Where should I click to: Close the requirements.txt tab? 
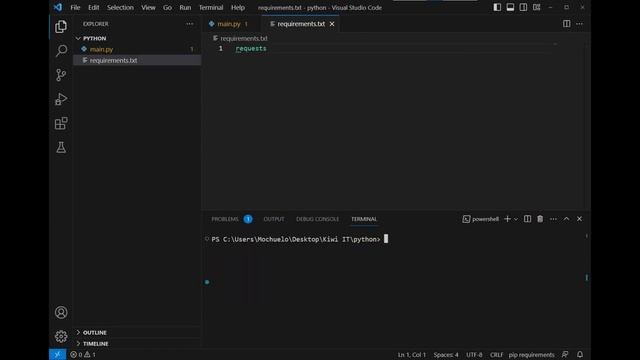(x=332, y=24)
